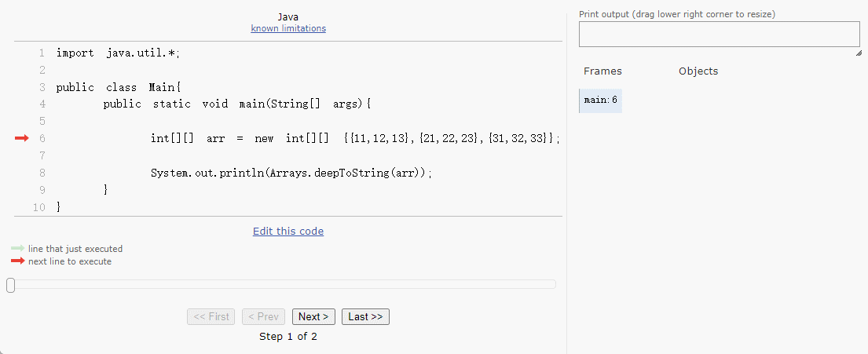The height and width of the screenshot is (354, 868).
Task: Open the Edit this code link
Action: click(288, 231)
